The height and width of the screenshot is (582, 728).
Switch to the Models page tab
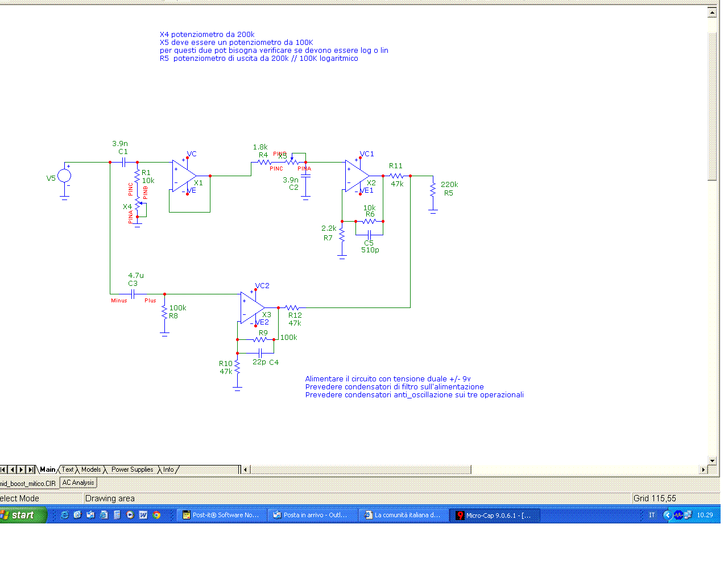pos(91,469)
